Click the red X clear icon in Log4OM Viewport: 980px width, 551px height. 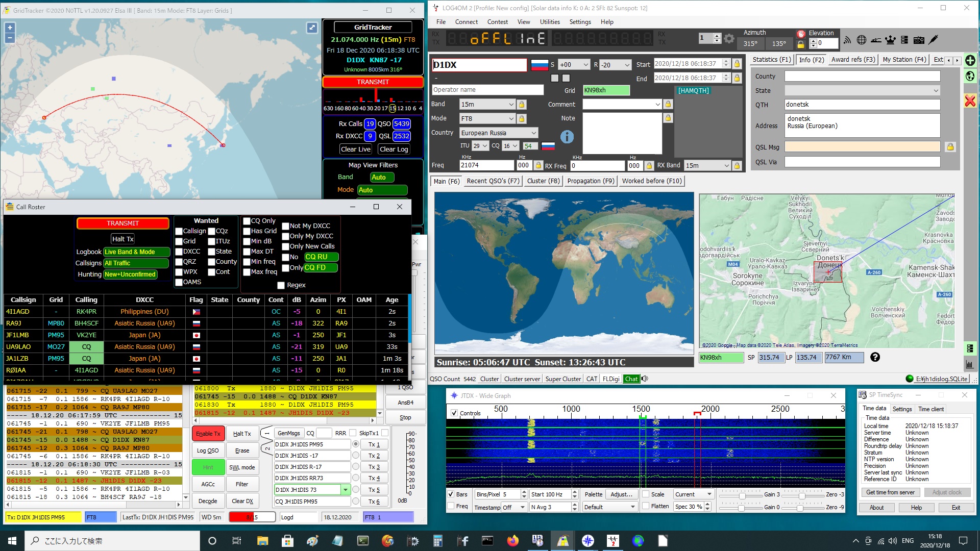coord(970,101)
